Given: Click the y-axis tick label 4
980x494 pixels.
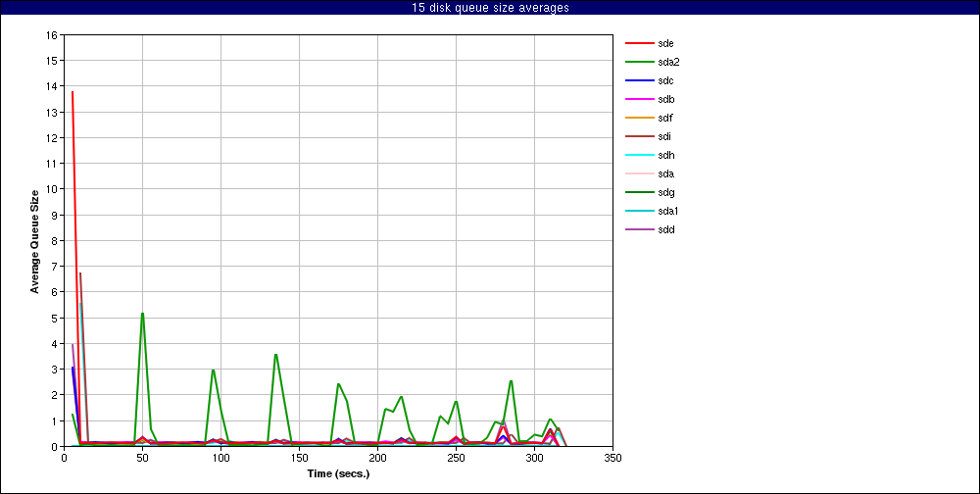Looking at the screenshot, I should click(x=54, y=343).
